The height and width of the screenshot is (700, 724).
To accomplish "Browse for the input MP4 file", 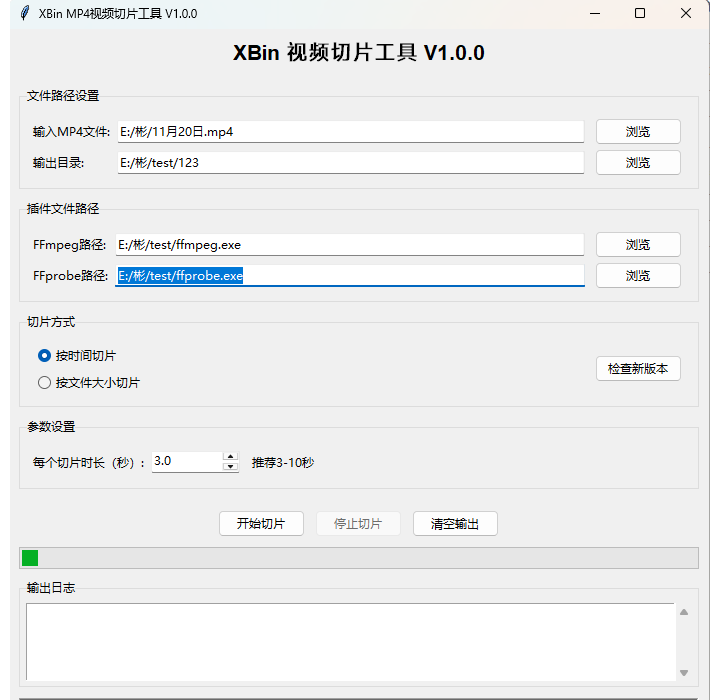I will click(x=638, y=132).
